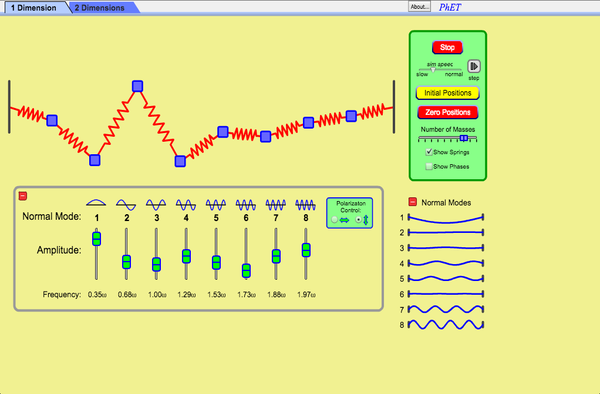Click amplitude slider knob for mode 2

pos(126,262)
